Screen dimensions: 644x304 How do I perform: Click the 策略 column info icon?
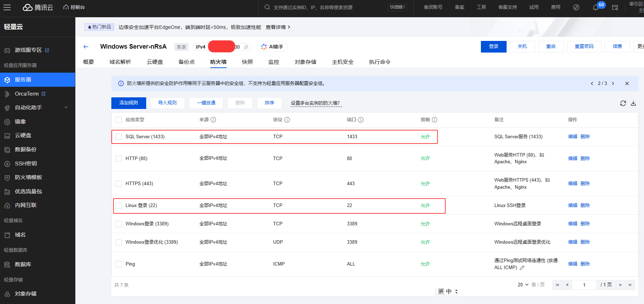[x=435, y=120]
